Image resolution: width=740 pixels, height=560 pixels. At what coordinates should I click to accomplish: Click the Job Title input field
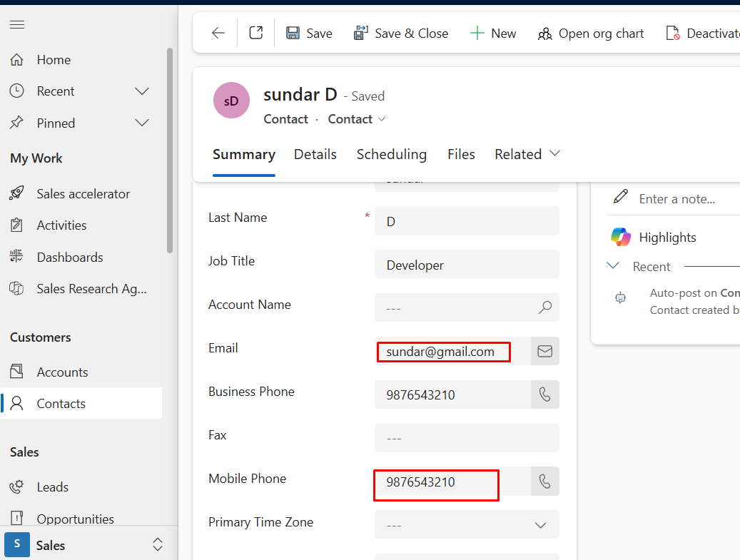tap(467, 265)
